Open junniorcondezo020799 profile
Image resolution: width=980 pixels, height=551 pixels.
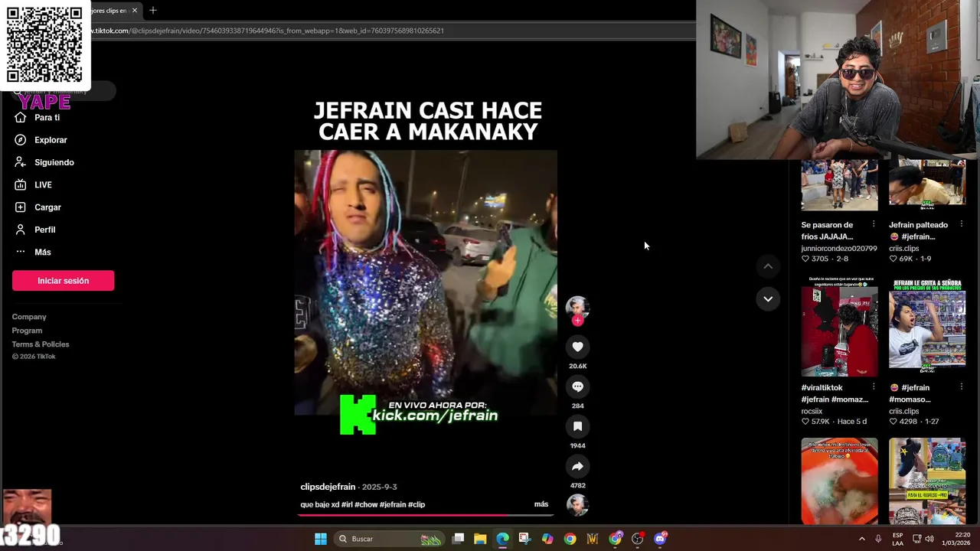tap(839, 249)
